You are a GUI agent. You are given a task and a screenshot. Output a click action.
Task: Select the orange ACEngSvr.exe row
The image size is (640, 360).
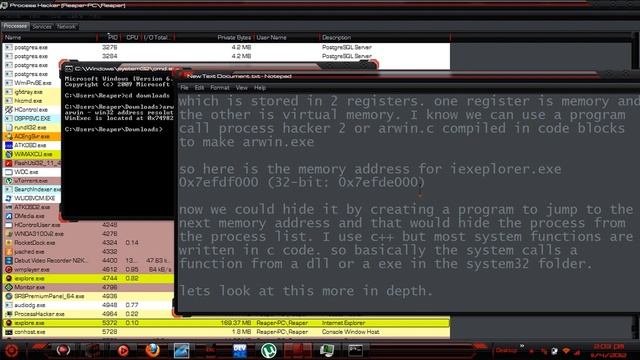[32, 136]
